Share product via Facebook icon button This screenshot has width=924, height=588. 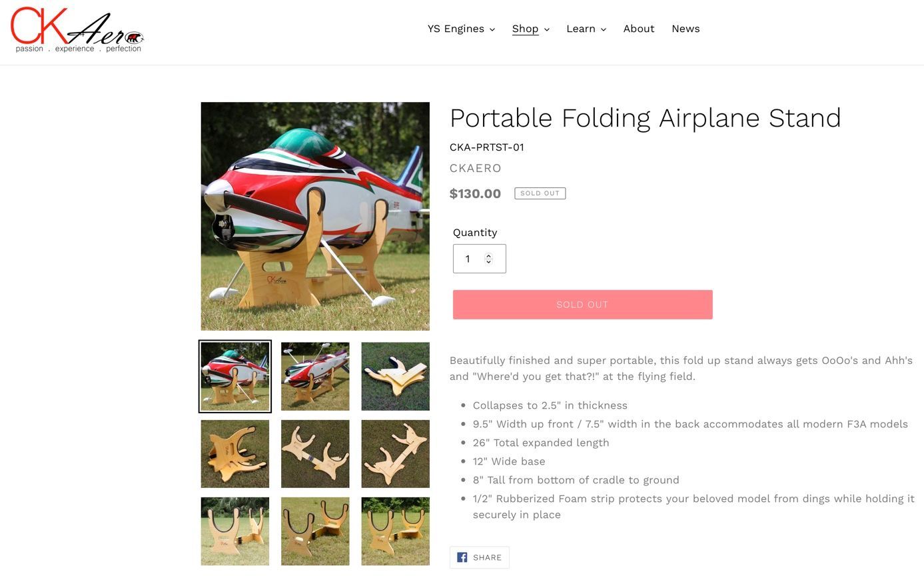click(x=479, y=557)
